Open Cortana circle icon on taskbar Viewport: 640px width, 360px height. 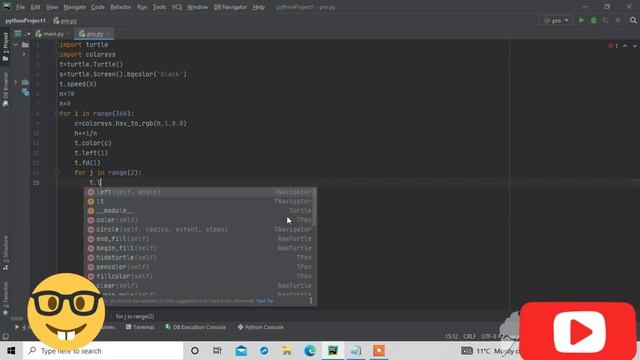pos(195,351)
